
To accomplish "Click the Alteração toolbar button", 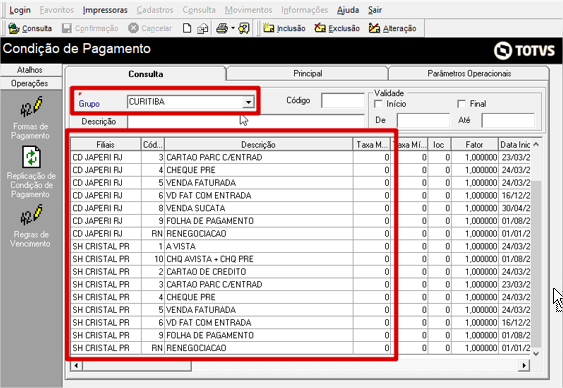I will [392, 28].
